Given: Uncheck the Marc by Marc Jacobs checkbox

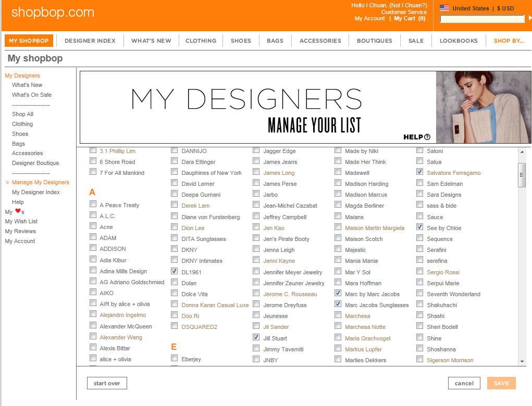Looking at the screenshot, I should point(338,293).
